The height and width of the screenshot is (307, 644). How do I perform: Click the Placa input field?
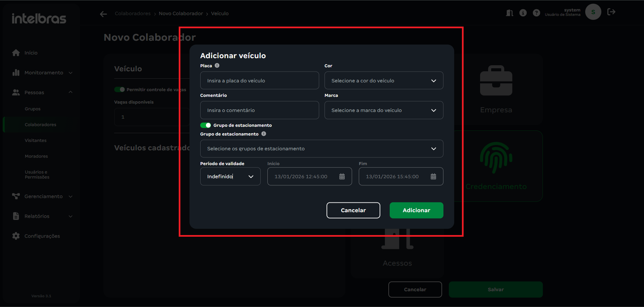click(259, 81)
